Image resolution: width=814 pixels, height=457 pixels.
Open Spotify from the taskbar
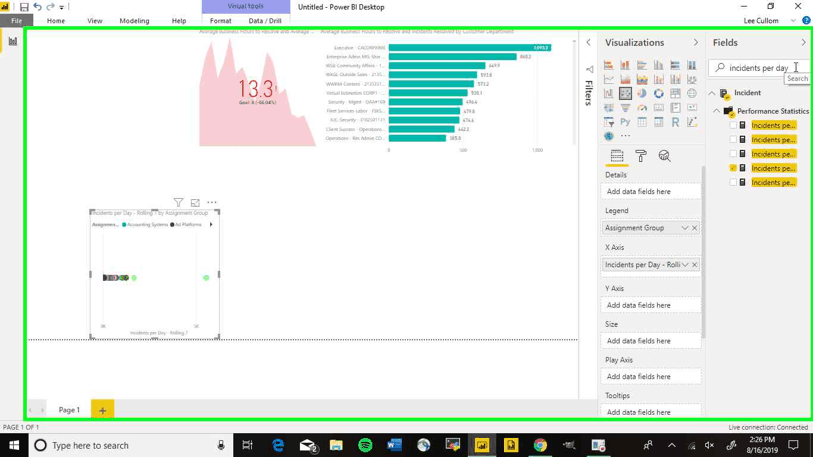pos(365,445)
